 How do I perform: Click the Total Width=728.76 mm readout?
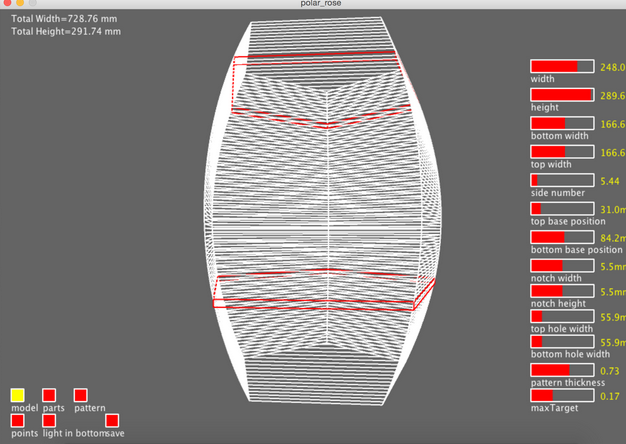(x=64, y=19)
